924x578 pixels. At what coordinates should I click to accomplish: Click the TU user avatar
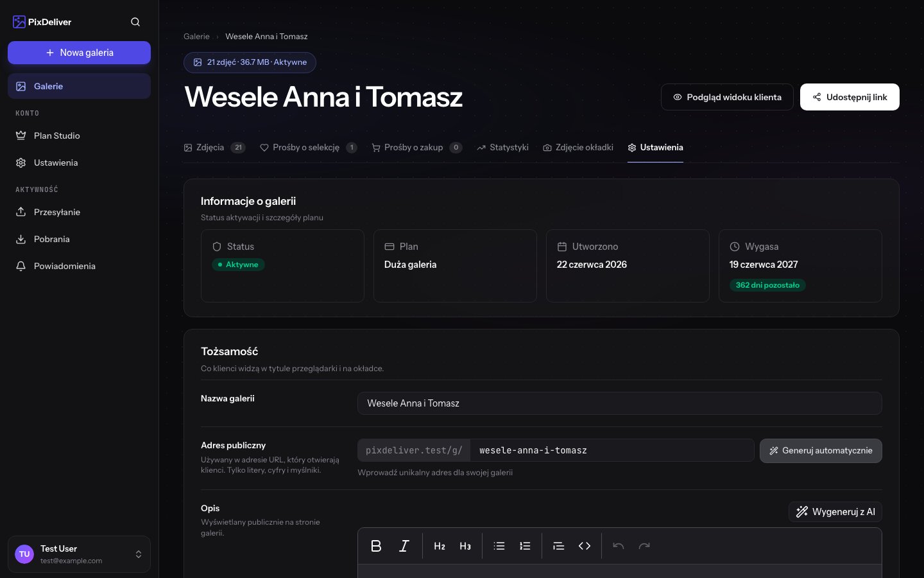[24, 554]
